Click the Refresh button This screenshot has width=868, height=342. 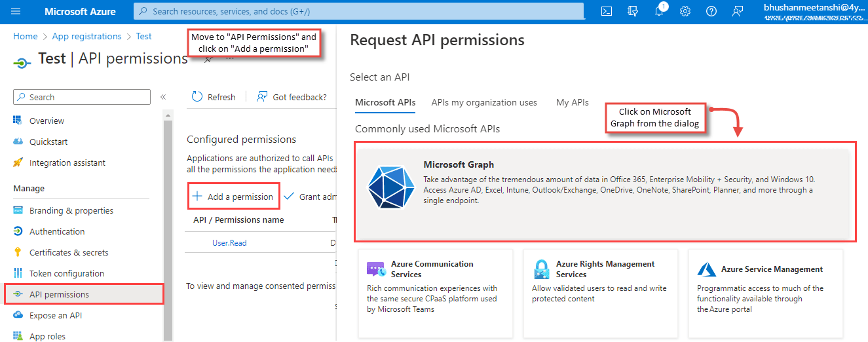(214, 97)
